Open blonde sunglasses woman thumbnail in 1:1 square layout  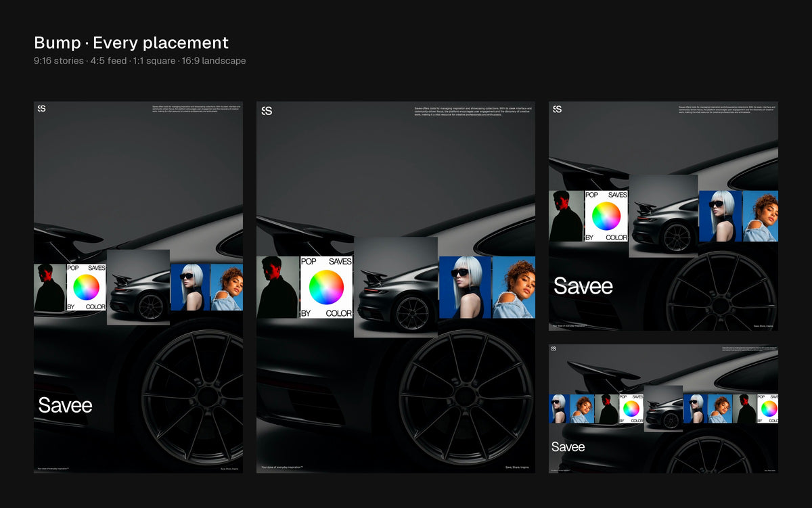(x=721, y=216)
